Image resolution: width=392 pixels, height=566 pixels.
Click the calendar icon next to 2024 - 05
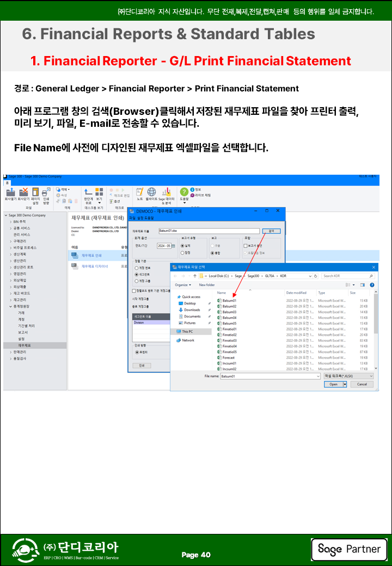click(173, 246)
